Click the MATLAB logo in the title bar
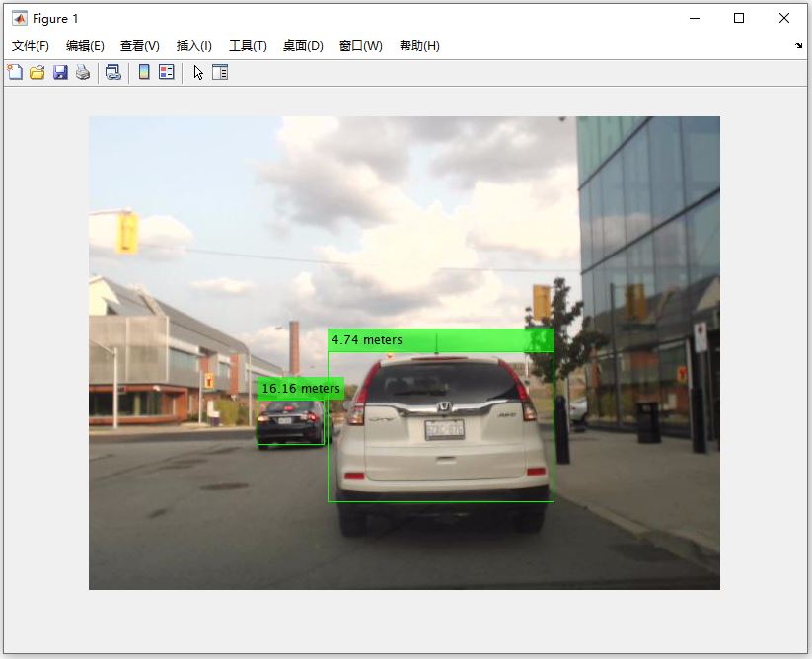The image size is (812, 659). 19,19
